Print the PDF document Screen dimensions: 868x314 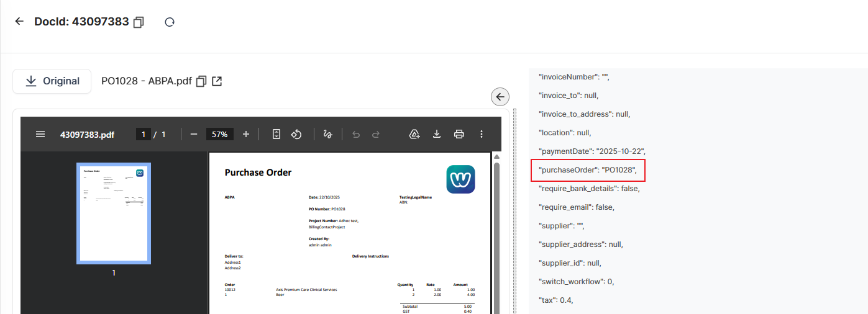pyautogui.click(x=459, y=134)
